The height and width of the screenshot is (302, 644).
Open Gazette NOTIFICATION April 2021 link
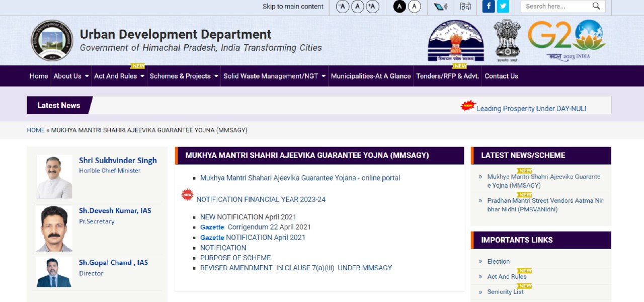[x=253, y=238]
